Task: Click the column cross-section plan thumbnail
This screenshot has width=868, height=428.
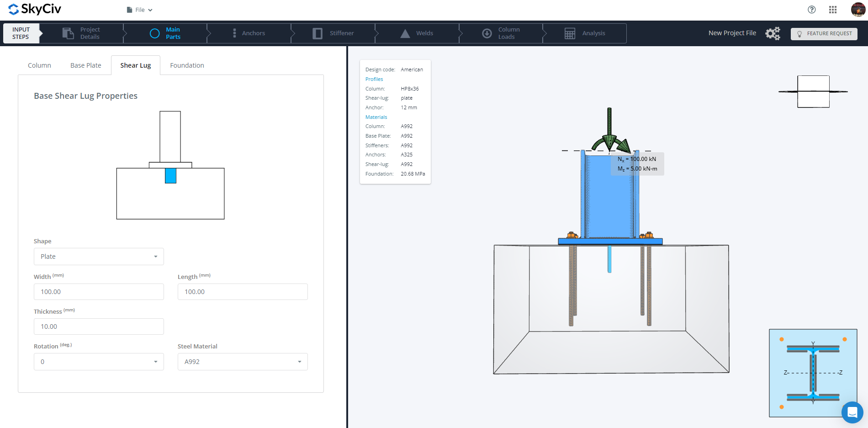Action: tap(813, 373)
